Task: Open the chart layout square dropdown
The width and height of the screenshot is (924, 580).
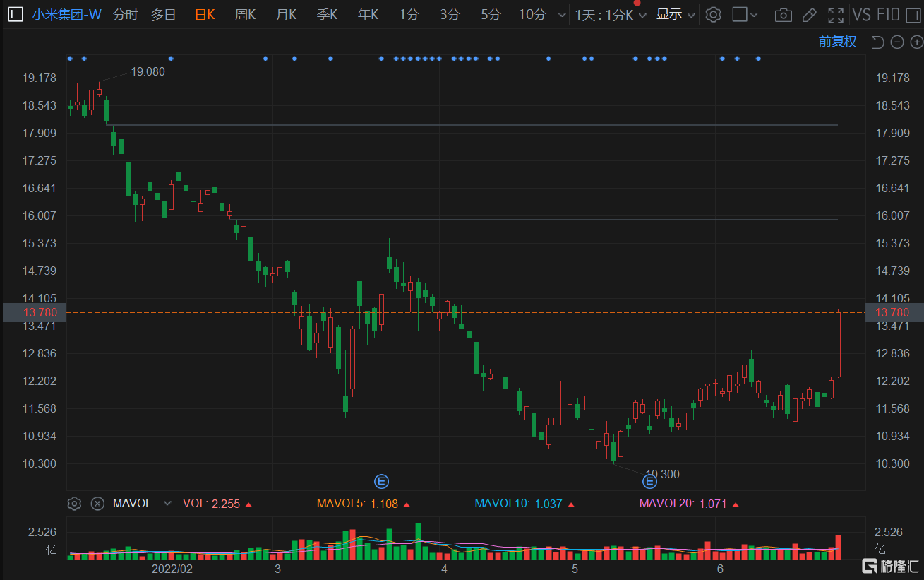Action: coord(745,15)
